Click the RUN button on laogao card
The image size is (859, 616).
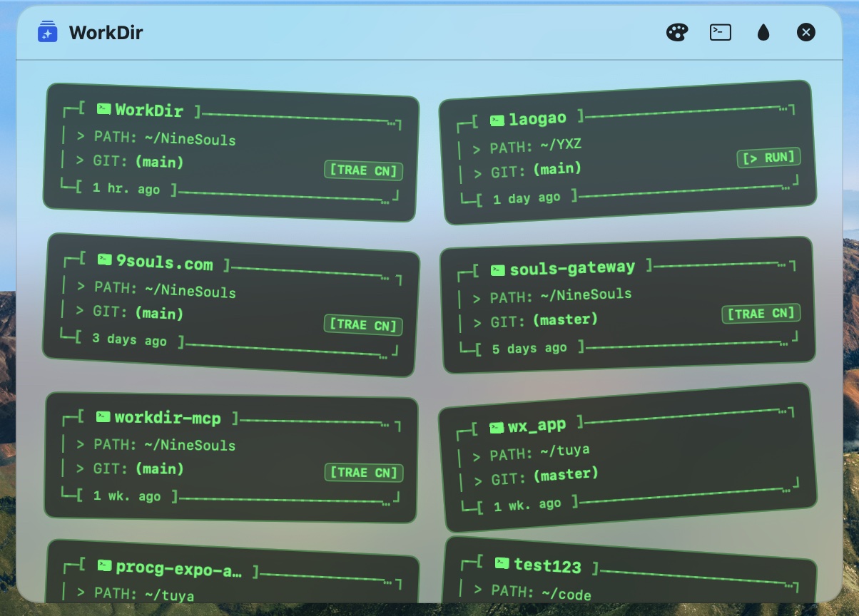pyautogui.click(x=768, y=158)
